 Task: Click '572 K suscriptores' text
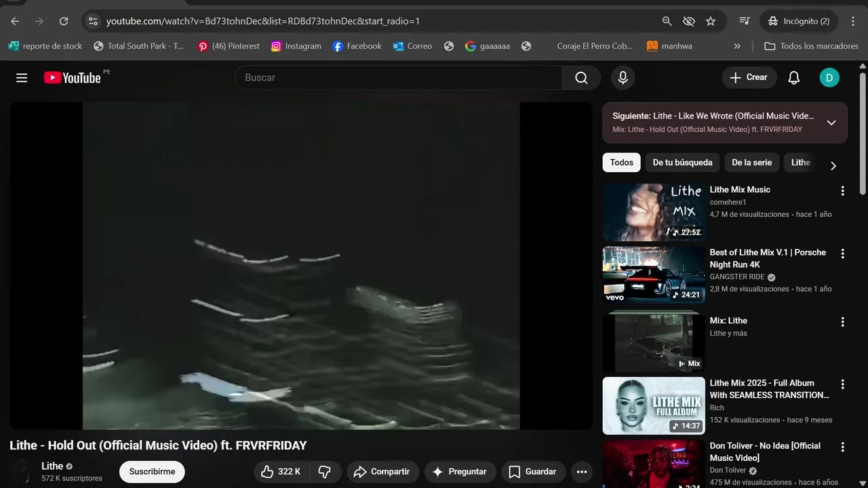(x=72, y=479)
